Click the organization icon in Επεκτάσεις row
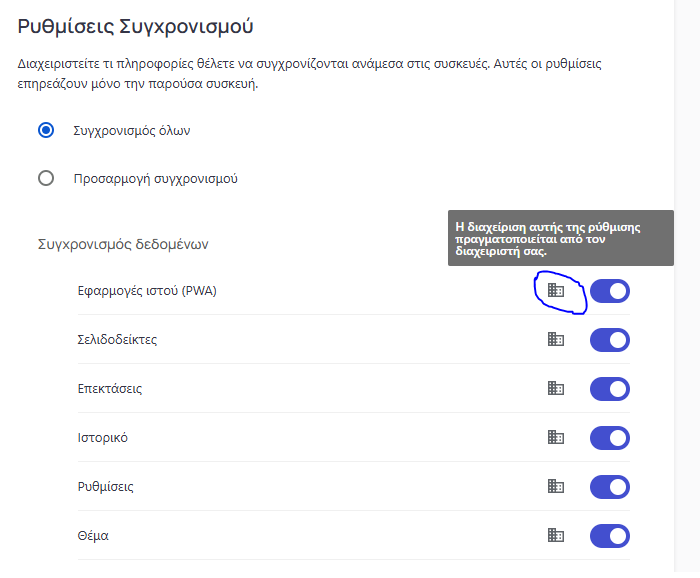The width and height of the screenshot is (700, 578). coord(556,388)
